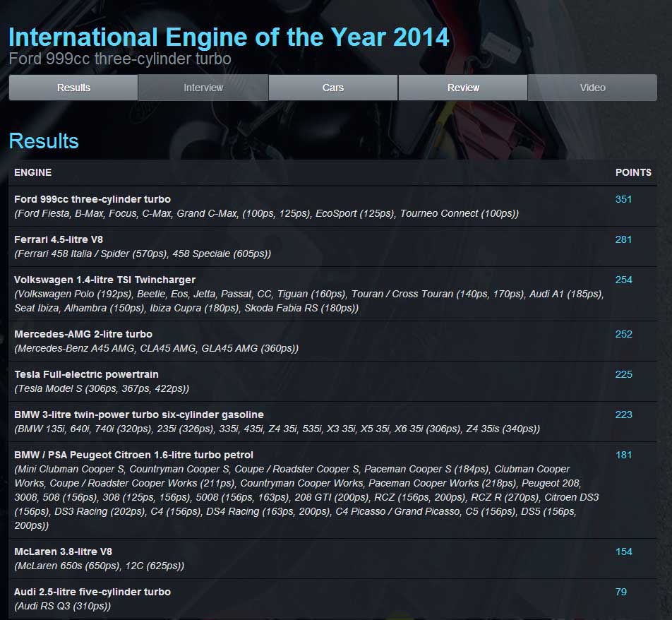The height and width of the screenshot is (620, 672).
Task: Open the Review tab
Action: [x=463, y=88]
